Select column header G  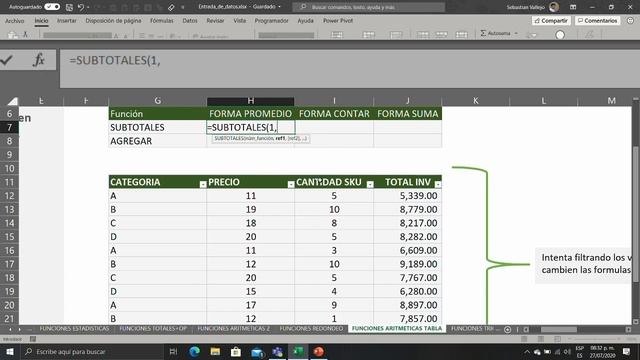(x=158, y=100)
